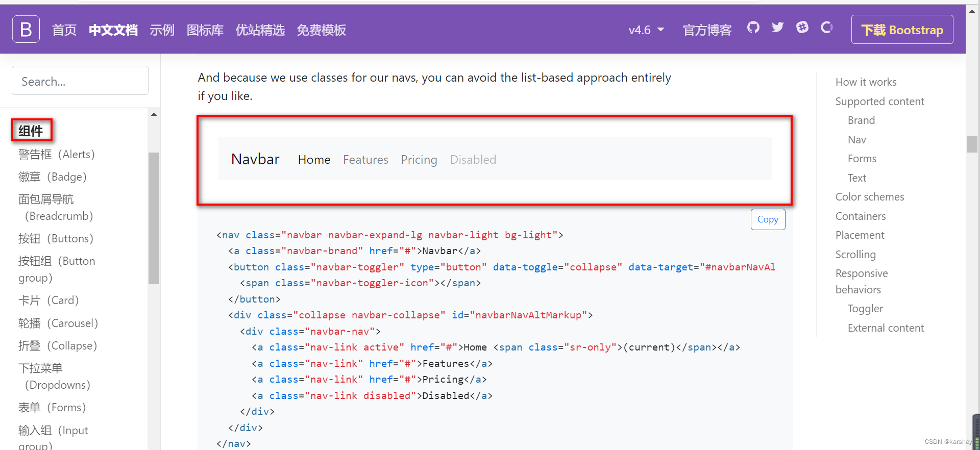This screenshot has height=450, width=980.
Task: Click Home in example navbar
Action: pos(314,160)
